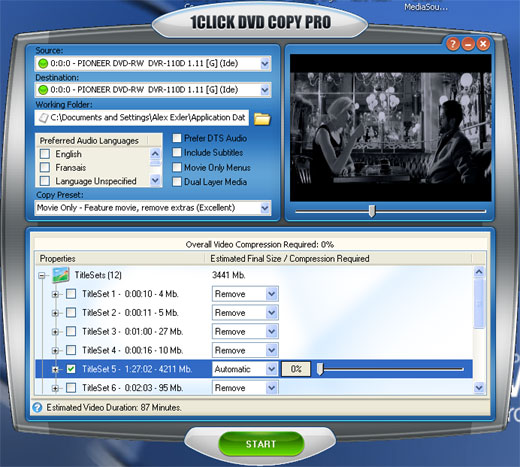Expand the TitleSet 3 tree node
520x467 pixels.
(55, 332)
